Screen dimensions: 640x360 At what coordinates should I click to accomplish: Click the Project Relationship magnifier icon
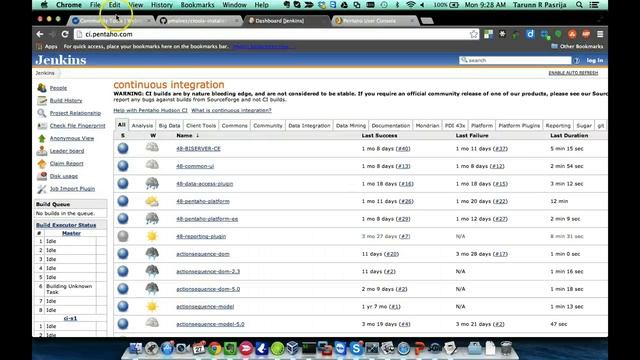pyautogui.click(x=42, y=113)
